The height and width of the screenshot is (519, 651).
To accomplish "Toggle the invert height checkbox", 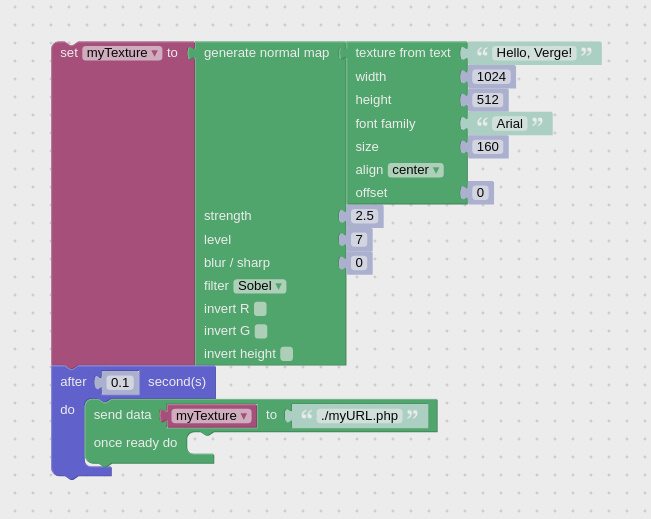I will [286, 354].
